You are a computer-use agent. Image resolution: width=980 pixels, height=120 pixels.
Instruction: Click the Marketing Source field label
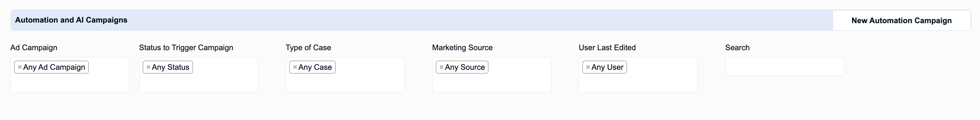coord(462,48)
